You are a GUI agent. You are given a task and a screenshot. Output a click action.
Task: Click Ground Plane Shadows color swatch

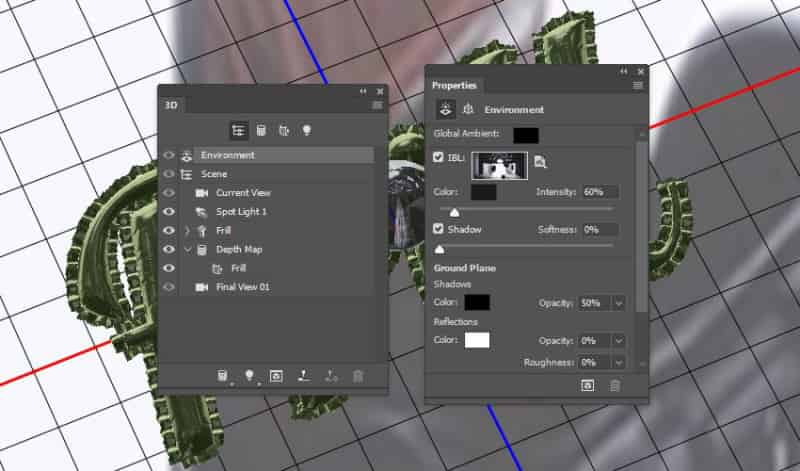coord(477,302)
